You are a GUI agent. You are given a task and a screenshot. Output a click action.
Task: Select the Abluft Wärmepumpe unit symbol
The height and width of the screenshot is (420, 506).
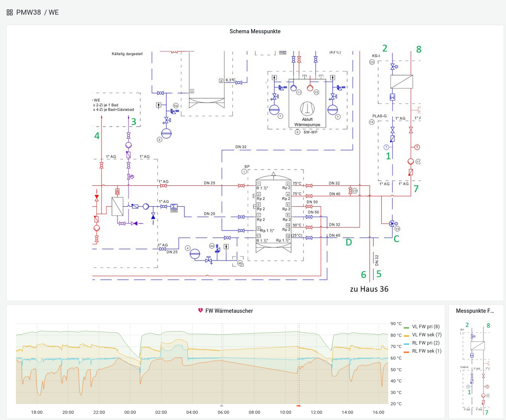(308, 108)
